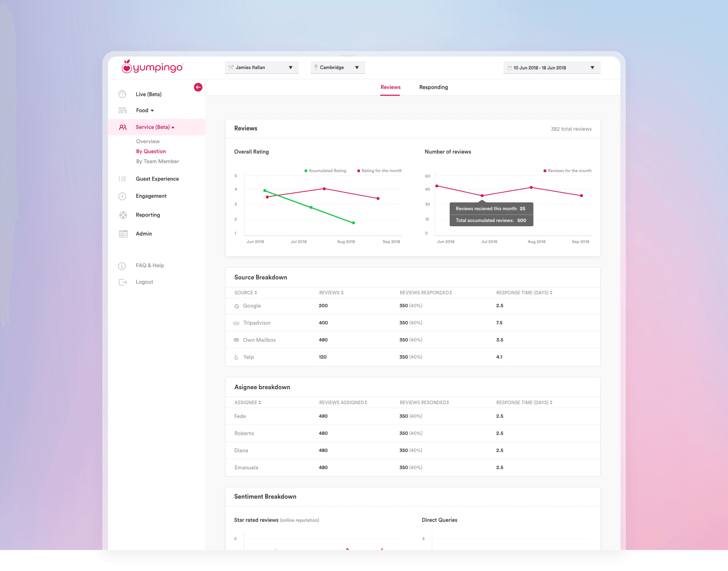The height and width of the screenshot is (571, 728).
Task: Toggle the Acumulated Rating legend marker
Action: 306,171
